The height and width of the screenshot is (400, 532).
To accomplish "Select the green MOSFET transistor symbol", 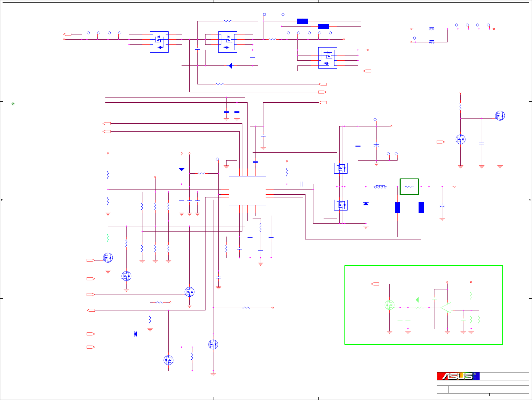I will (x=389, y=305).
